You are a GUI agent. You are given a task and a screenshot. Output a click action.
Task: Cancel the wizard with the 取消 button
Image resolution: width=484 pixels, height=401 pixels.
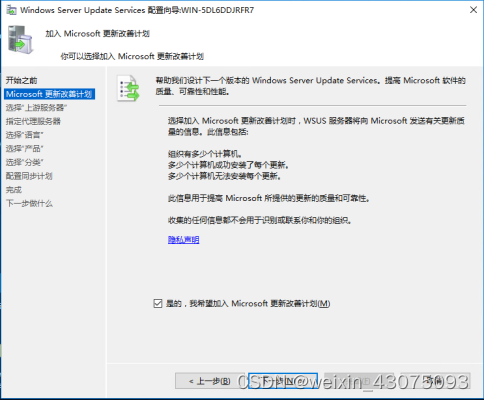coord(435,381)
